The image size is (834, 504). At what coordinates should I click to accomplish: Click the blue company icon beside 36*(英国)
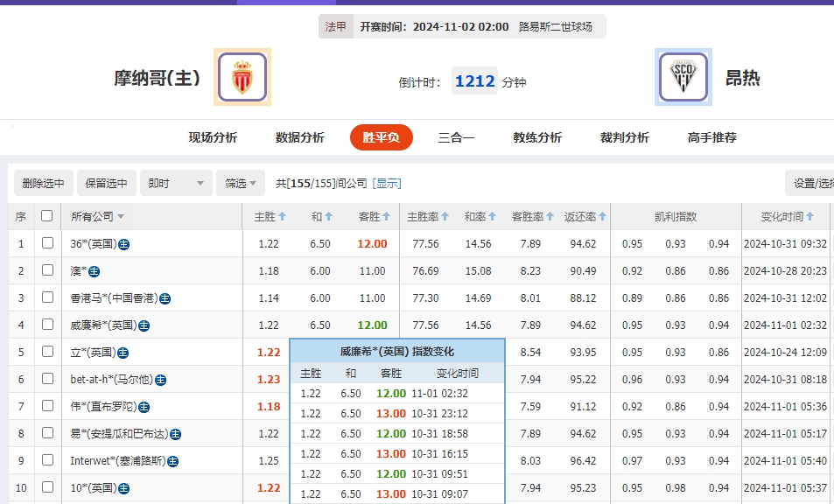pyautogui.click(x=126, y=246)
